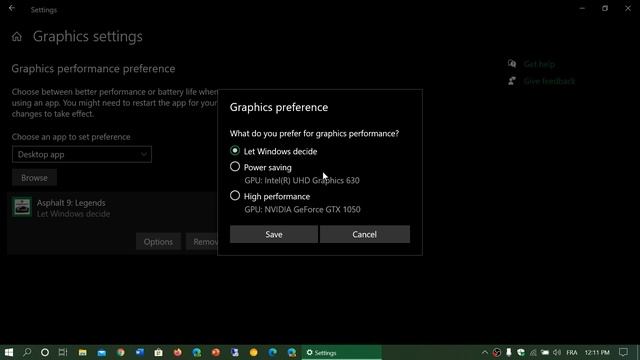
Task: Select the Asphalt 9: Legends app icon
Action: pos(22,207)
